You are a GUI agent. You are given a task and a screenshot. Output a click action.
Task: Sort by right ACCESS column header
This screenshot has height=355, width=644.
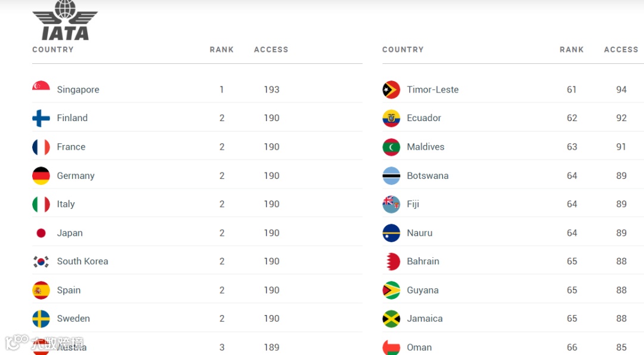pyautogui.click(x=621, y=50)
